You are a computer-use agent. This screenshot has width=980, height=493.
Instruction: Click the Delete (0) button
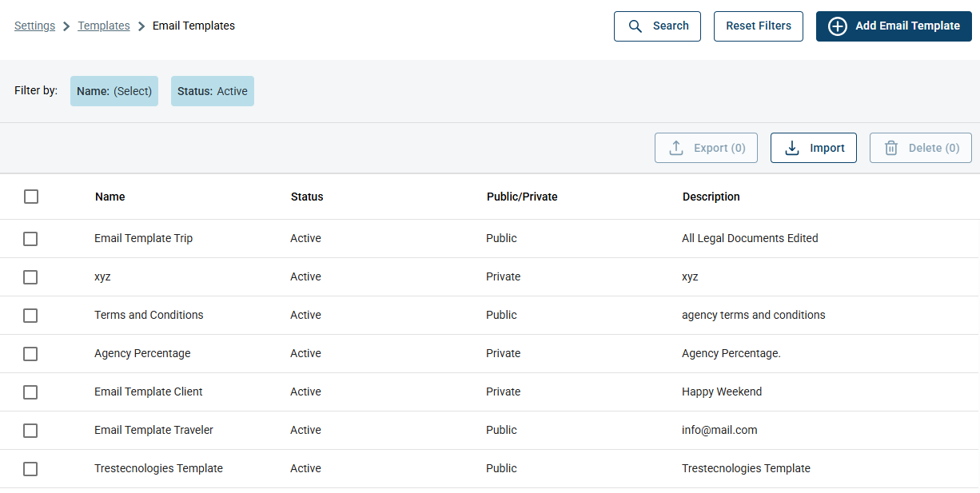[921, 148]
